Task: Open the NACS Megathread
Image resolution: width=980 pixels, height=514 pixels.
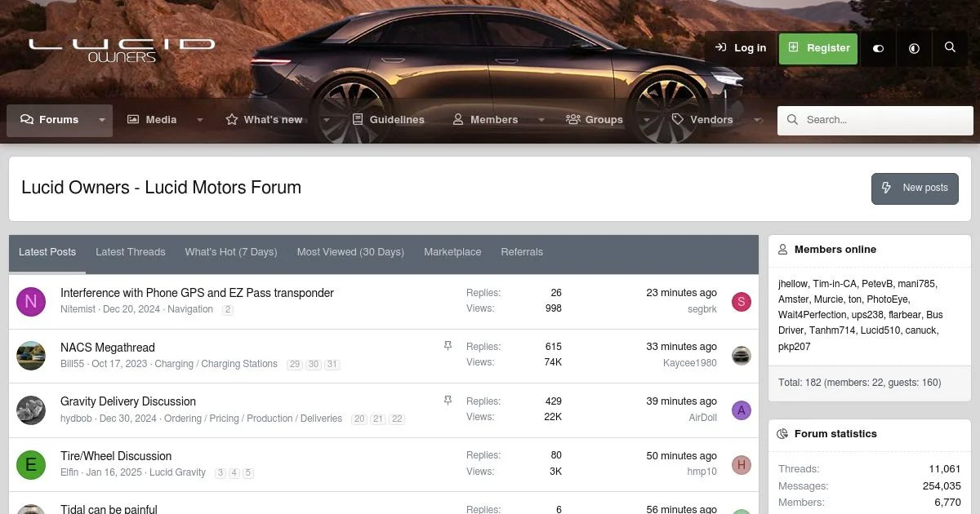Action: 108,348
